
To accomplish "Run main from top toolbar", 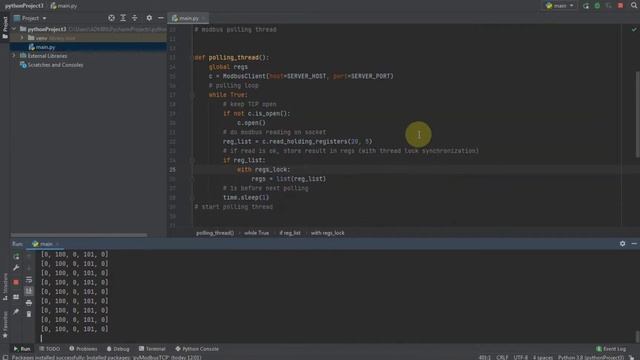I will pyautogui.click(x=586, y=6).
